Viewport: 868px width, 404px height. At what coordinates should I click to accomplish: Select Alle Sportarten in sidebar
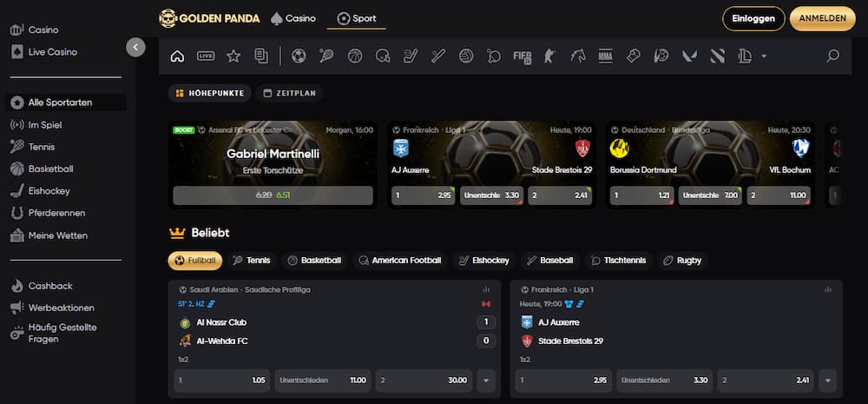click(x=67, y=103)
